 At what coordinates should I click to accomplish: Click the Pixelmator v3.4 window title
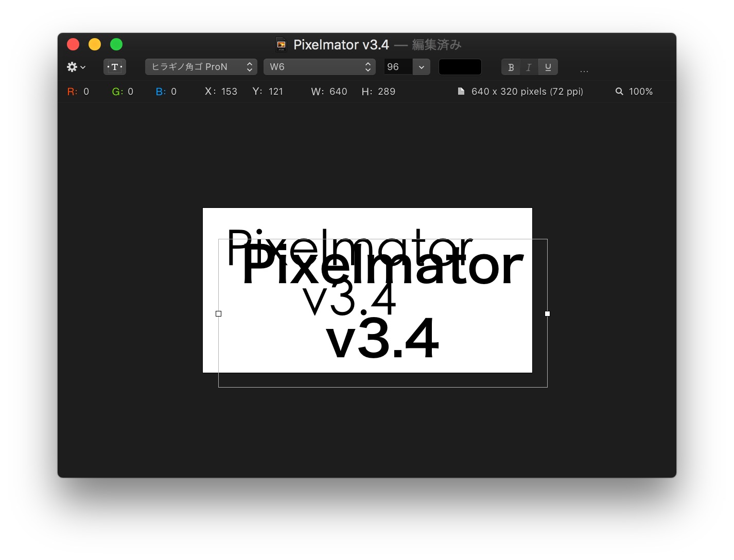coord(341,45)
